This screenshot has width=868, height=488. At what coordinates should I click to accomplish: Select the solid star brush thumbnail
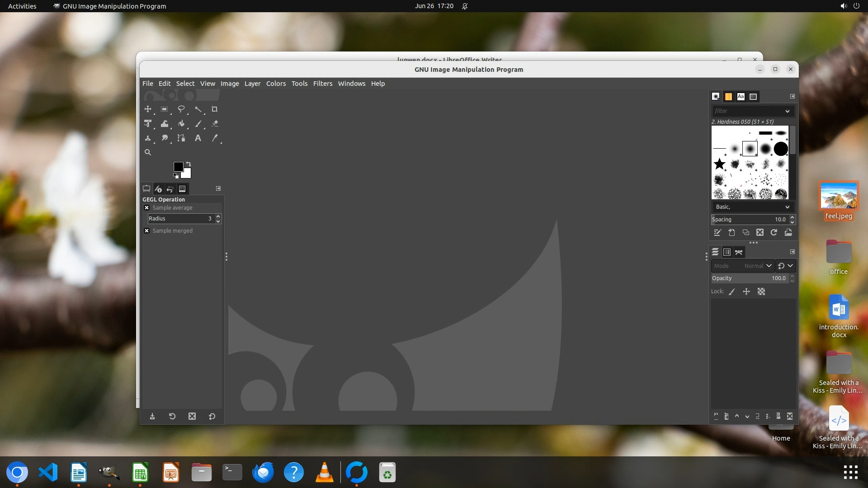click(719, 164)
